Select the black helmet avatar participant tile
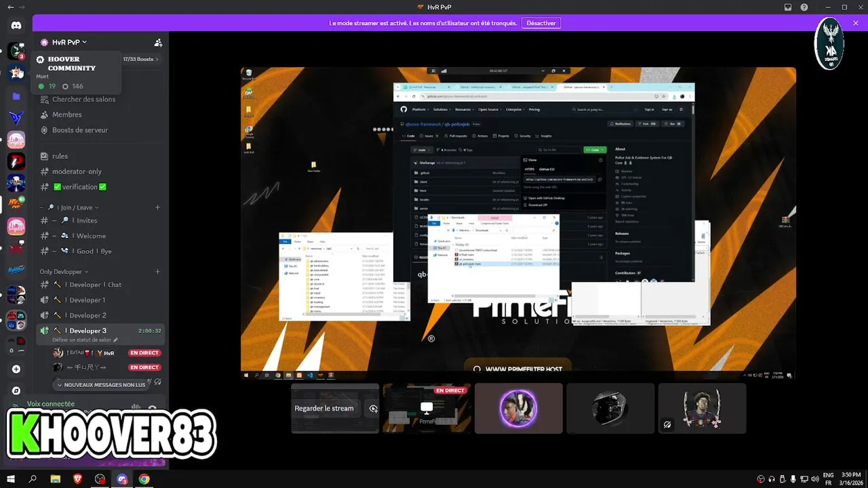Viewport: 868px width, 488px height. click(x=610, y=409)
